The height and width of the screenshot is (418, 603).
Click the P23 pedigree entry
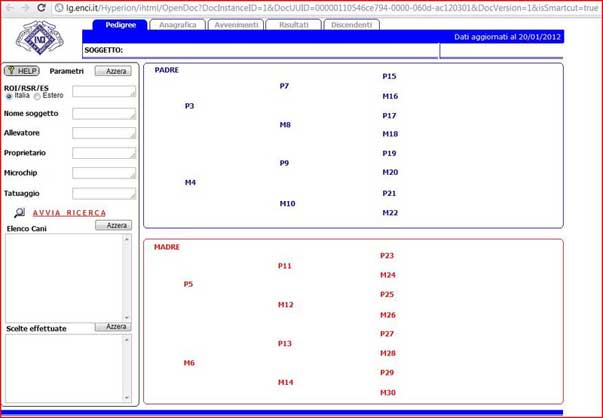tap(387, 255)
